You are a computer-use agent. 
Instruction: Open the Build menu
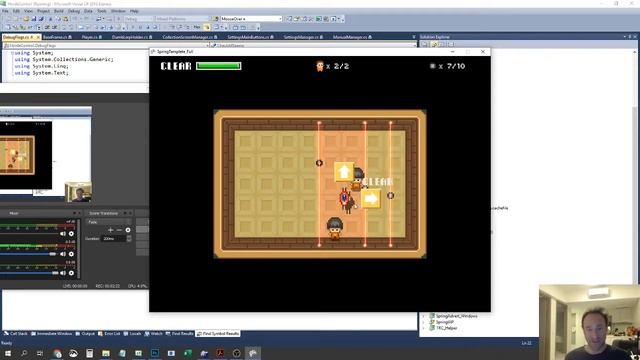(x=58, y=11)
